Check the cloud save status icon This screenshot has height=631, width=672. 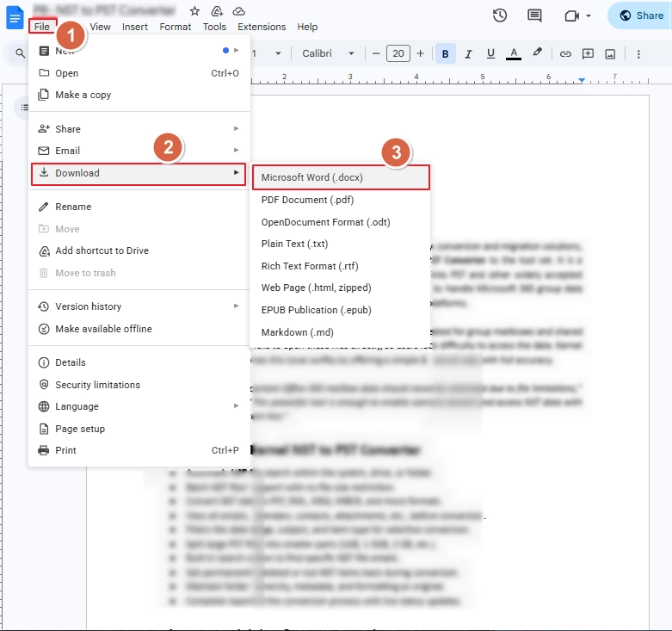pyautogui.click(x=238, y=11)
